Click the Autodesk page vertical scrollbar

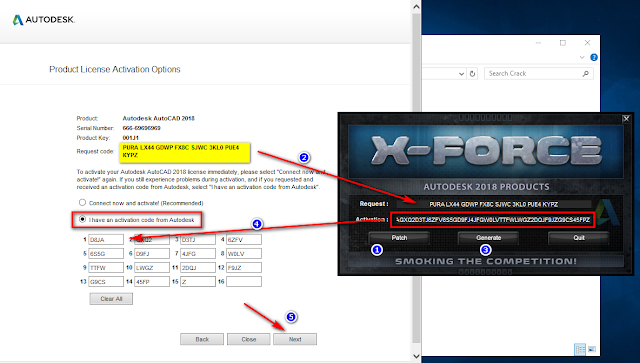coord(416,180)
